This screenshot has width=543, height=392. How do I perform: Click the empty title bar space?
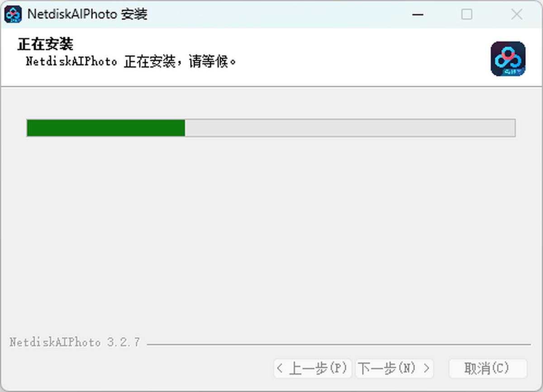276,14
